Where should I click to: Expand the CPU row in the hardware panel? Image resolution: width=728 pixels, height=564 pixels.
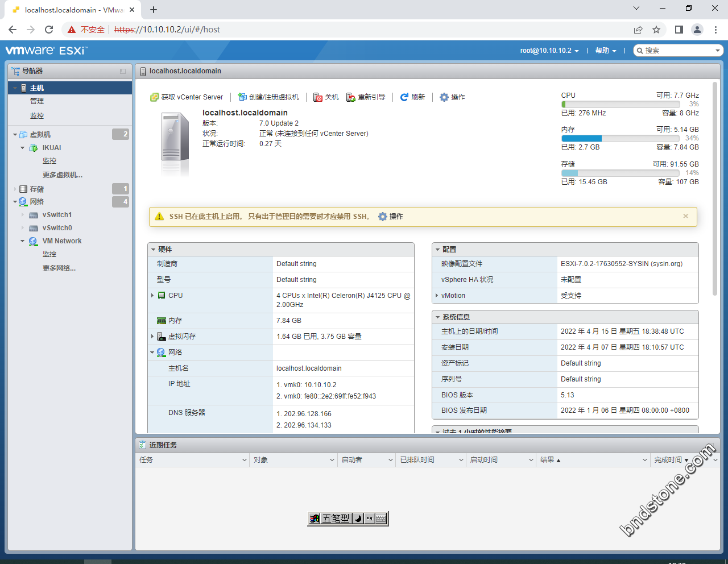[x=152, y=296]
